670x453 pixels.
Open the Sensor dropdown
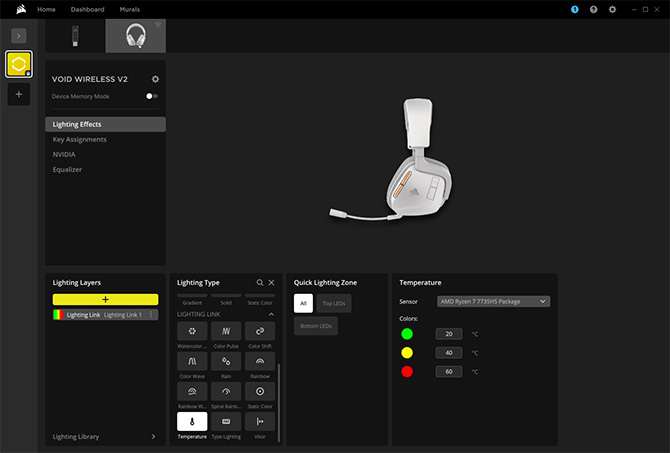[494, 301]
